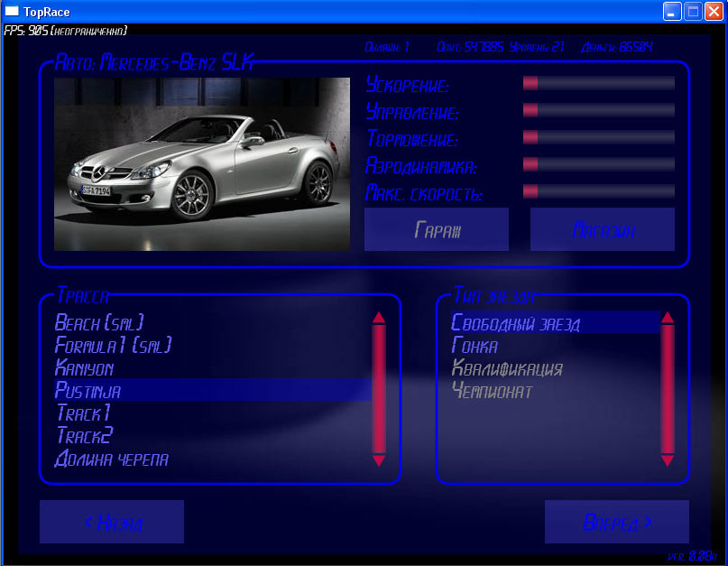728x566 pixels.
Task: Click the race type list scroll-down arrow
Action: tap(668, 460)
